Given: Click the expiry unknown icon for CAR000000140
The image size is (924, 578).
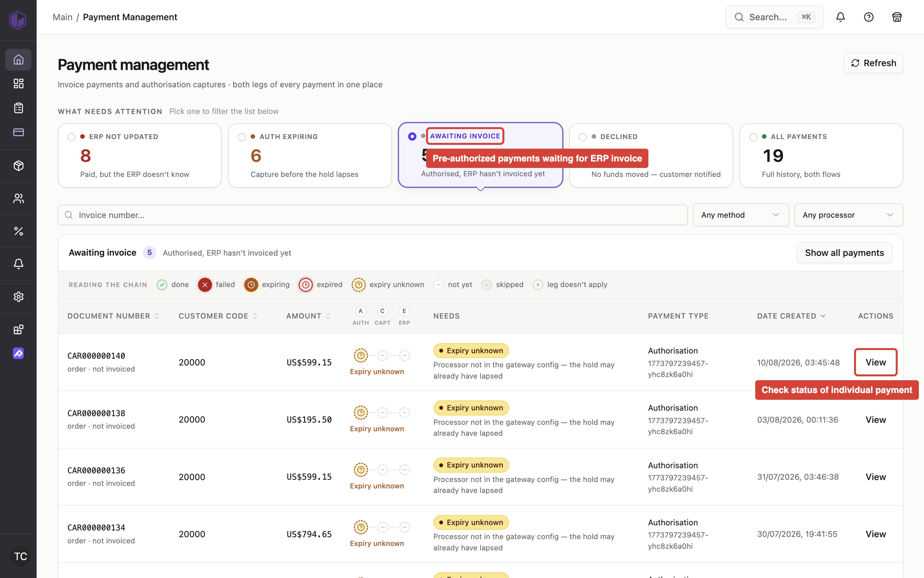Looking at the screenshot, I should (360, 355).
